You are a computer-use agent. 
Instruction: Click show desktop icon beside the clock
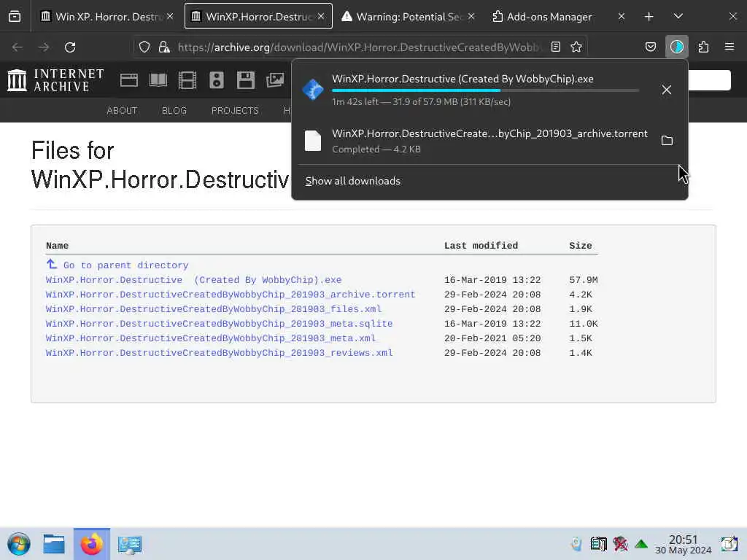point(729,544)
